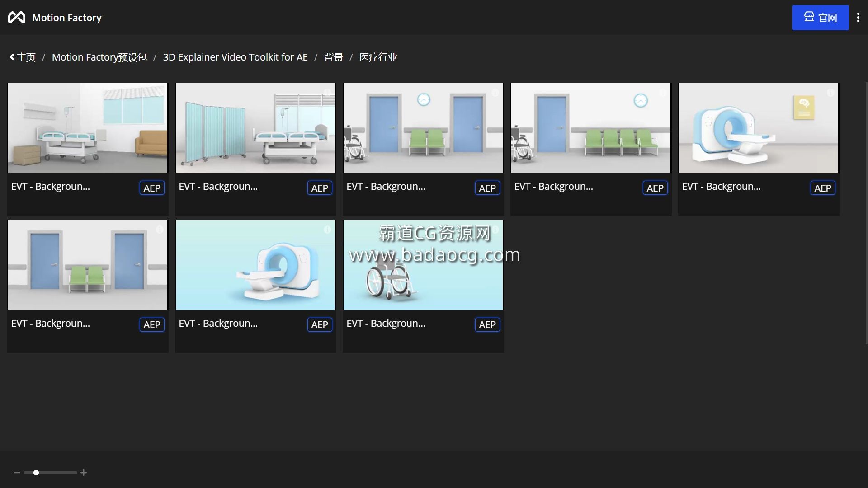The width and height of the screenshot is (868, 488).
Task: Click the vertical scrollbar on right edge
Action: (866, 213)
